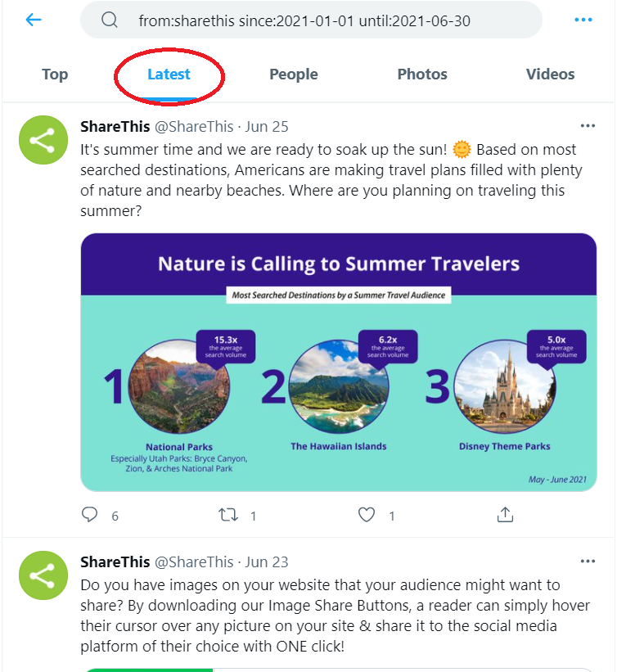The height and width of the screenshot is (672, 626).
Task: Toggle retweet on the Jun 25 post
Action: pos(229,515)
